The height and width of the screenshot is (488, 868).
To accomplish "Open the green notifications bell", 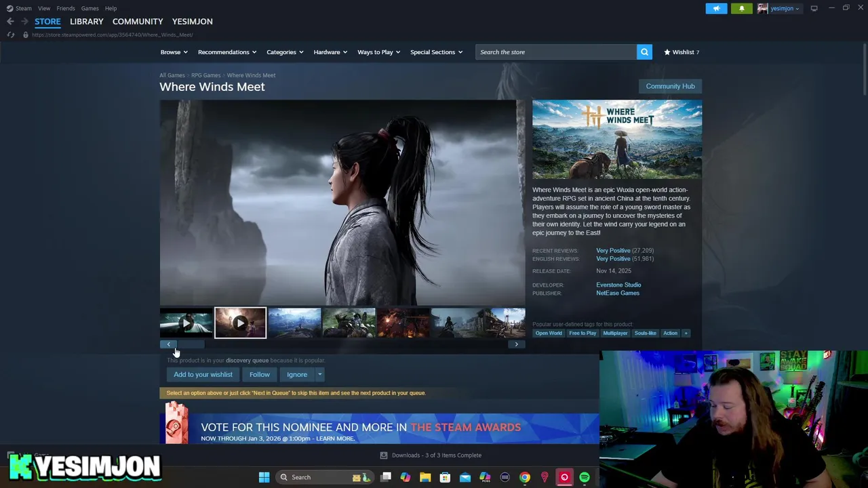I will (x=741, y=8).
